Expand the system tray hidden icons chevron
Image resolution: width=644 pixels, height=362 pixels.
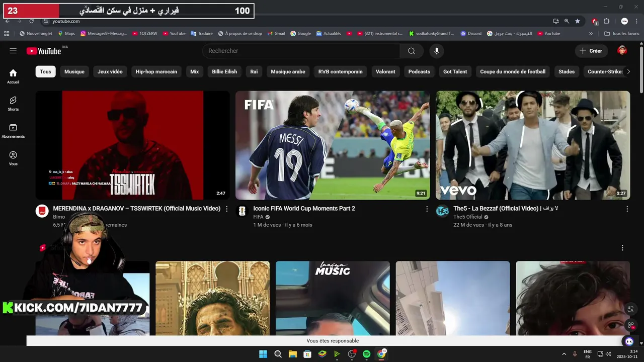coord(563,354)
